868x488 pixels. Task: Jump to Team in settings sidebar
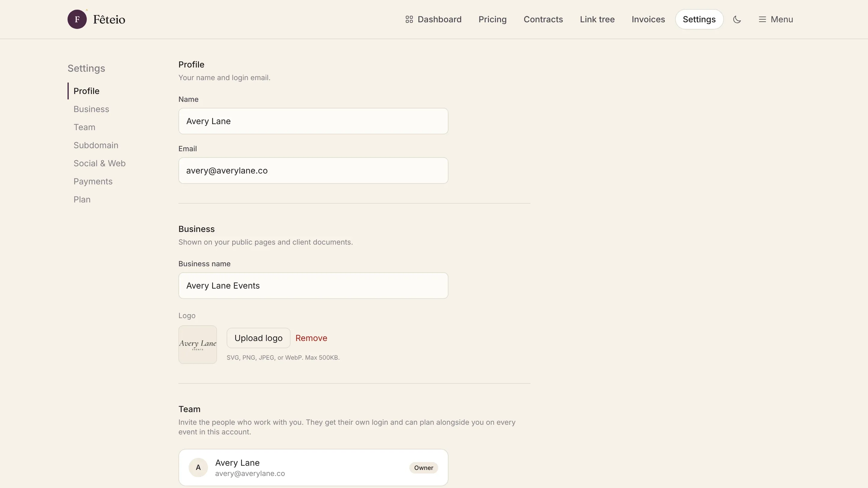[84, 127]
